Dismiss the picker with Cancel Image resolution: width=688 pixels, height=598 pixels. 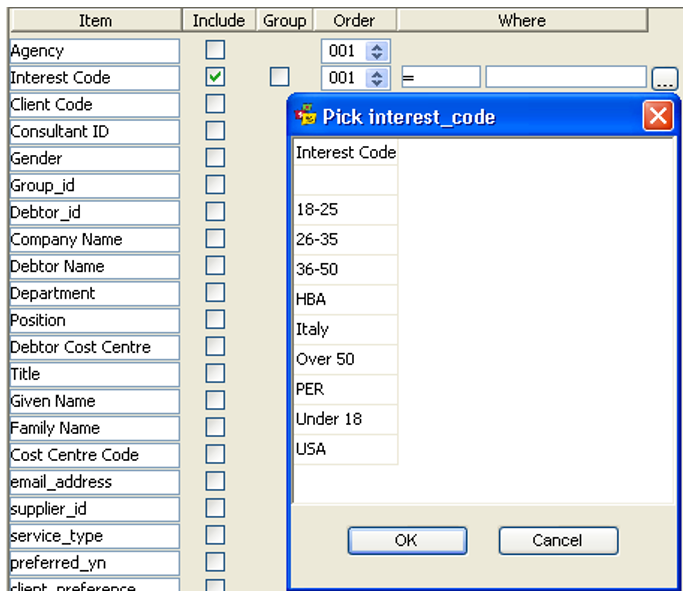[558, 541]
